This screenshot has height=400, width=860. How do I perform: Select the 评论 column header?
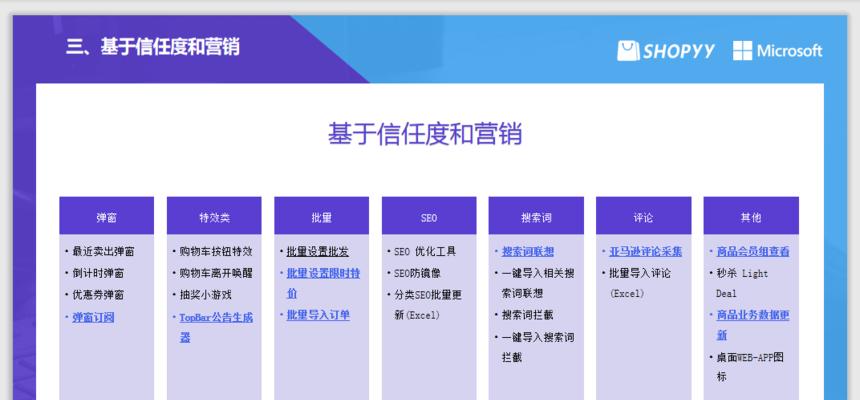643,216
